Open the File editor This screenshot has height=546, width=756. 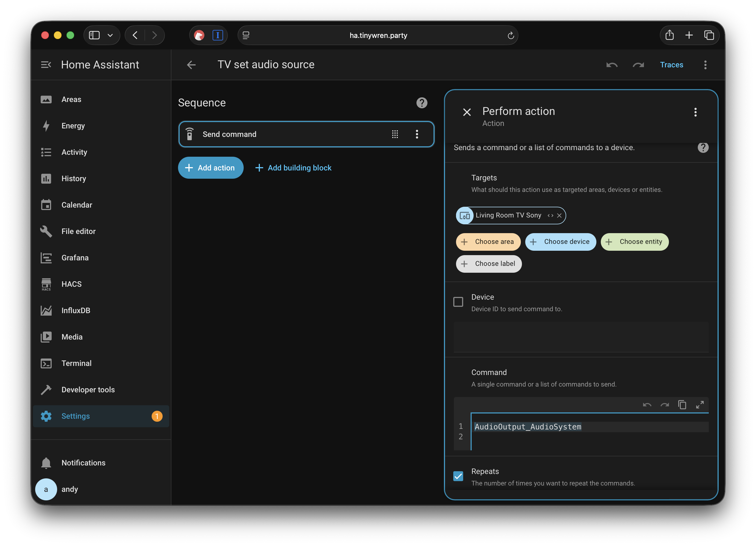pos(78,231)
